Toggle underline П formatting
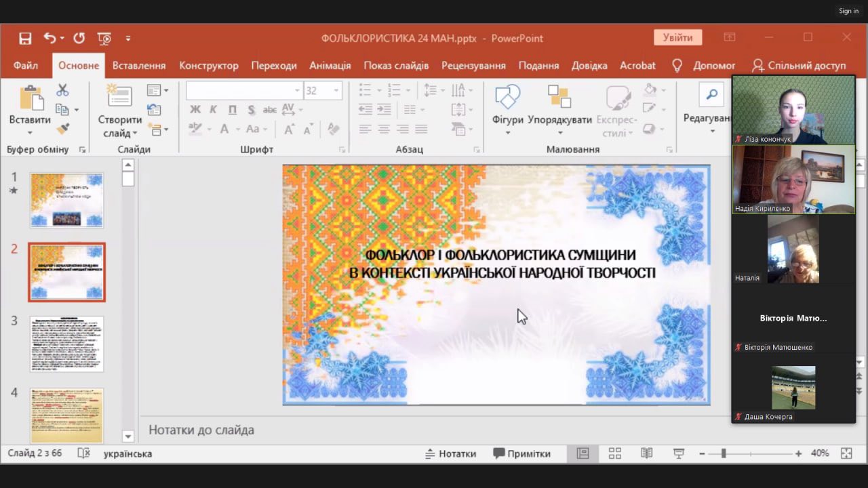Viewport: 868px width, 488px height. tap(232, 110)
